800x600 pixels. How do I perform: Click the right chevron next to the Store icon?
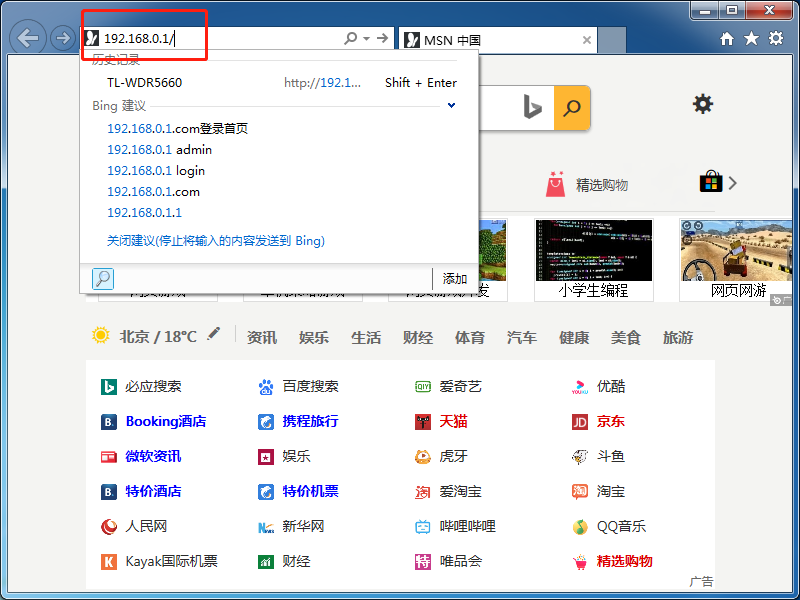tap(733, 183)
